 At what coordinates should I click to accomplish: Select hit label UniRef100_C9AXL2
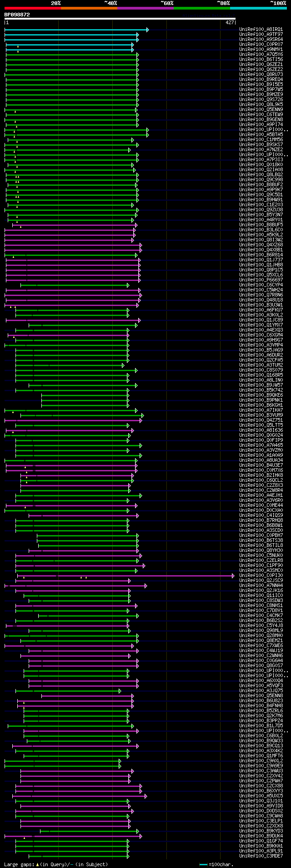(261, 761)
